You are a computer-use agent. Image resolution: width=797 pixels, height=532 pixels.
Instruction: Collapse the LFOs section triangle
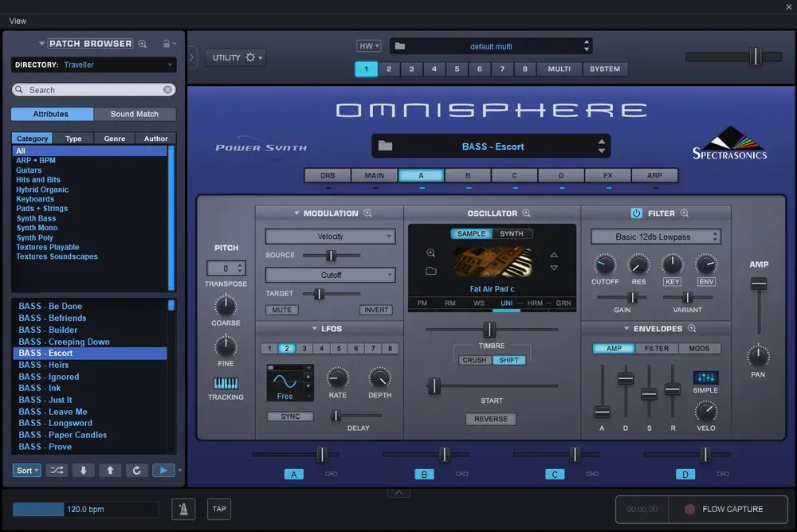(x=314, y=329)
